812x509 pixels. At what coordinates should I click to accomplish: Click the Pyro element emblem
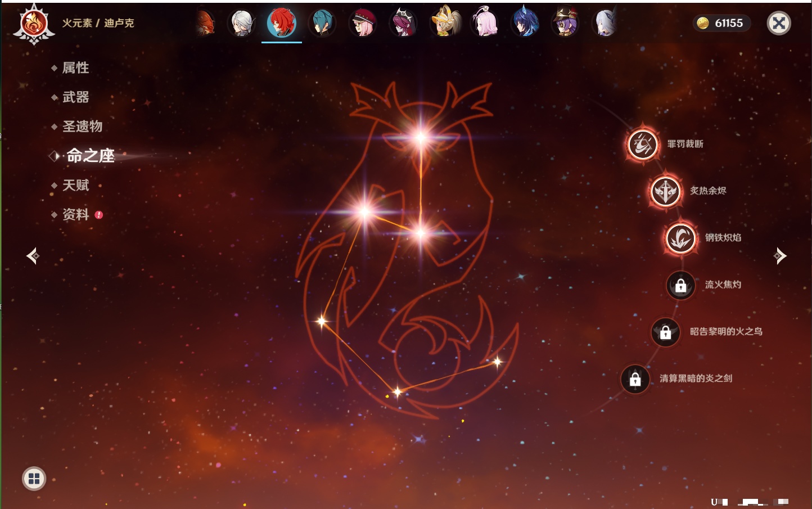point(34,24)
